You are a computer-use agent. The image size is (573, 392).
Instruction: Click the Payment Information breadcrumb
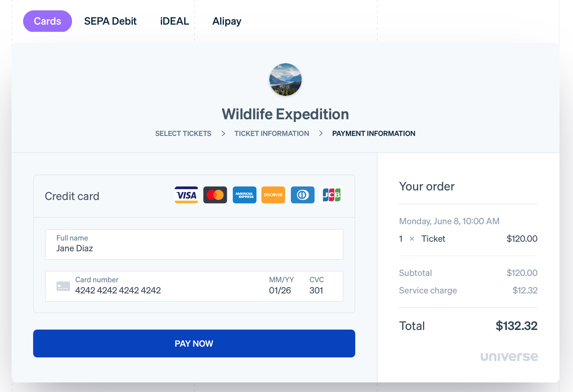tap(374, 134)
